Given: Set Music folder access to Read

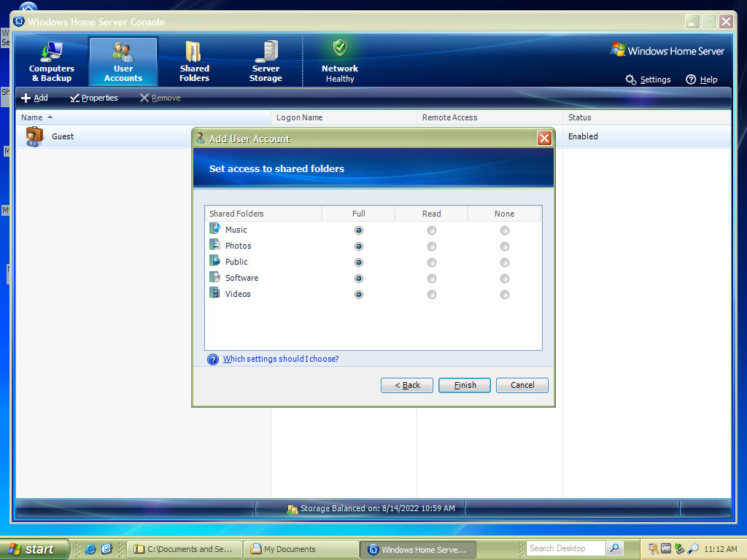Looking at the screenshot, I should [432, 230].
